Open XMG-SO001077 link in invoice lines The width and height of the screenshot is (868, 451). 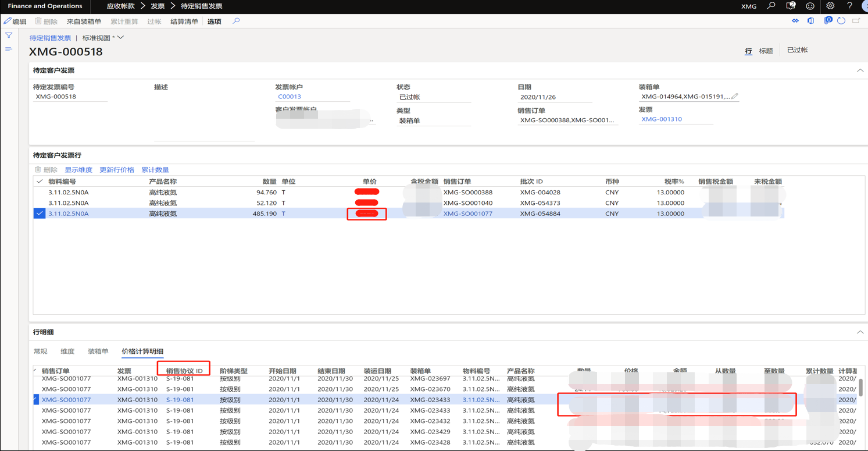pyautogui.click(x=468, y=214)
